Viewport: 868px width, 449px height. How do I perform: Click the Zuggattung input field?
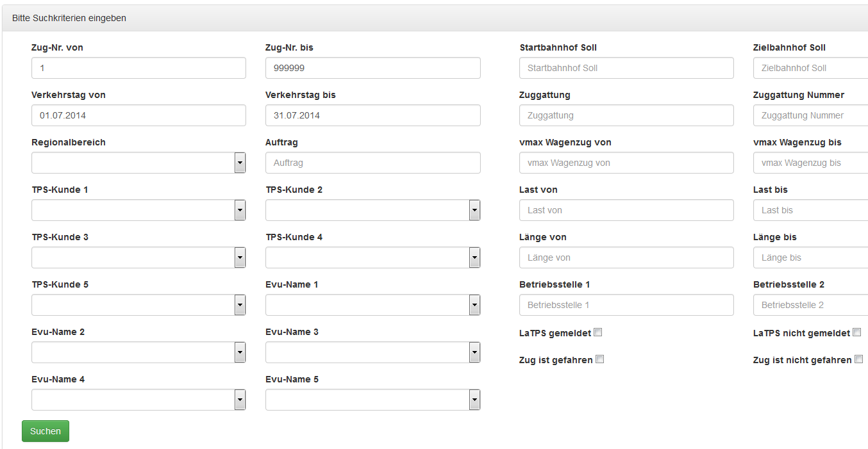point(626,115)
